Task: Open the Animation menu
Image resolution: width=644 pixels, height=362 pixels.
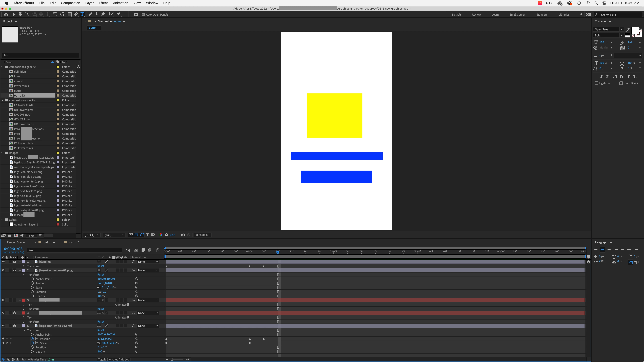Action: 120,3
